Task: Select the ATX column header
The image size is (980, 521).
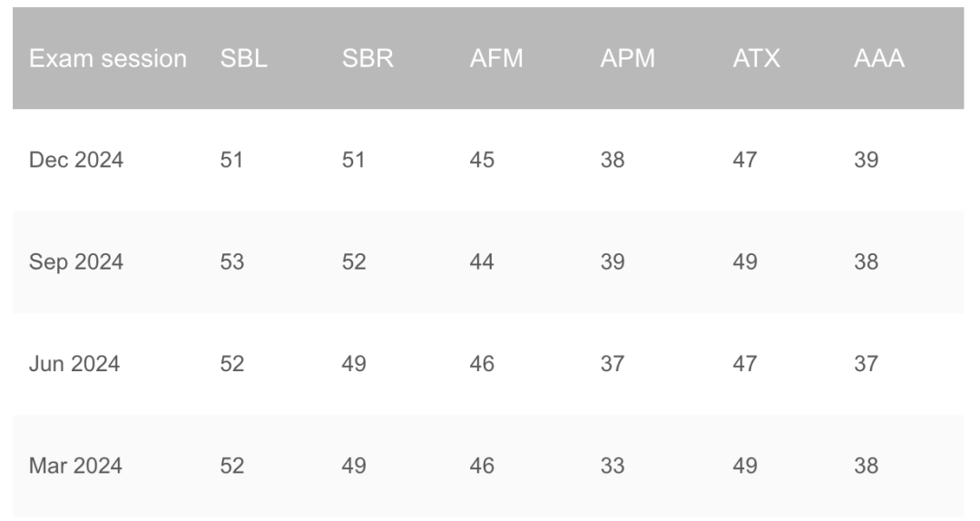Action: pos(756,59)
